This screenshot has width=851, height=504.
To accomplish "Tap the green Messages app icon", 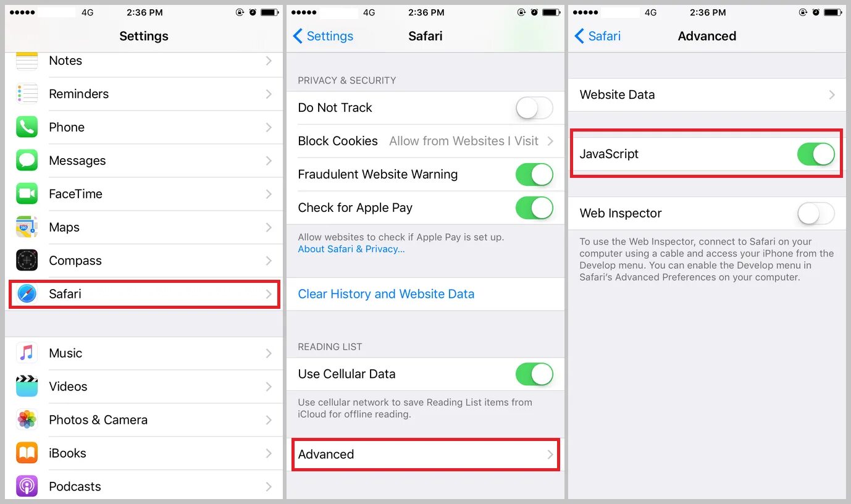I will tap(27, 161).
